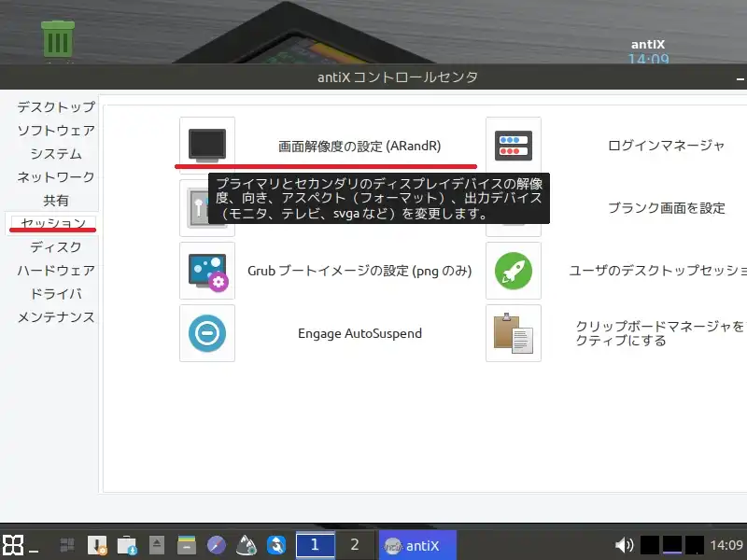Click the Grub boot image settings icon
Screen dimensions: 747x560
pos(206,271)
